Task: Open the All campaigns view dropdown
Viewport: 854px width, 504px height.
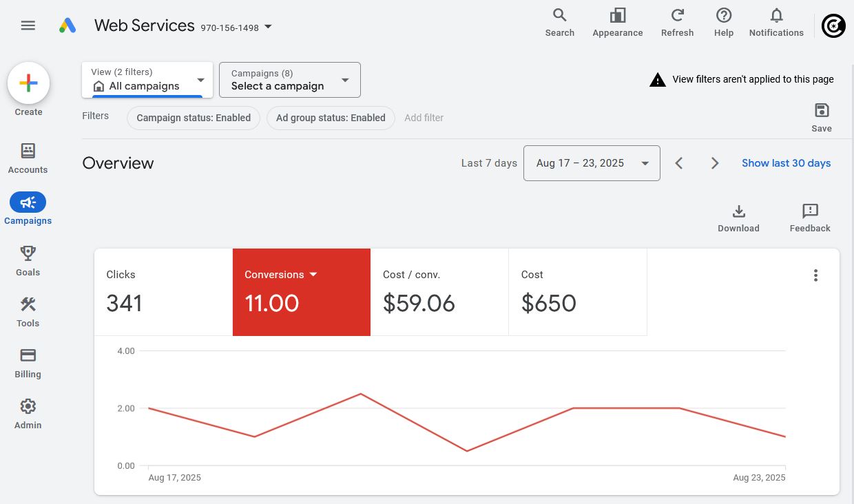Action: [x=147, y=80]
